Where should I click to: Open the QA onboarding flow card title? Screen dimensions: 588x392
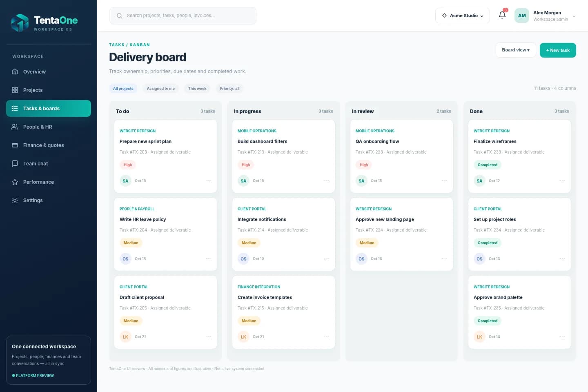[377, 141]
